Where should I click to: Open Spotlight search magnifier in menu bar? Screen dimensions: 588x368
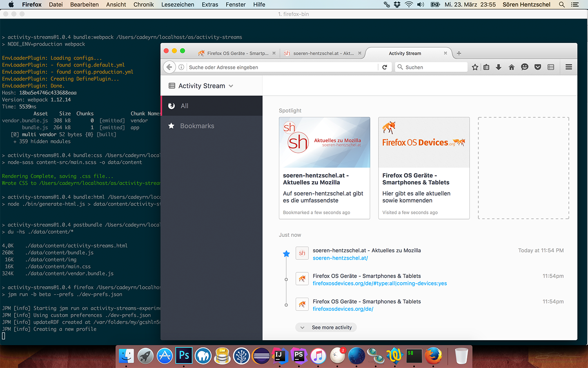[x=562, y=4]
